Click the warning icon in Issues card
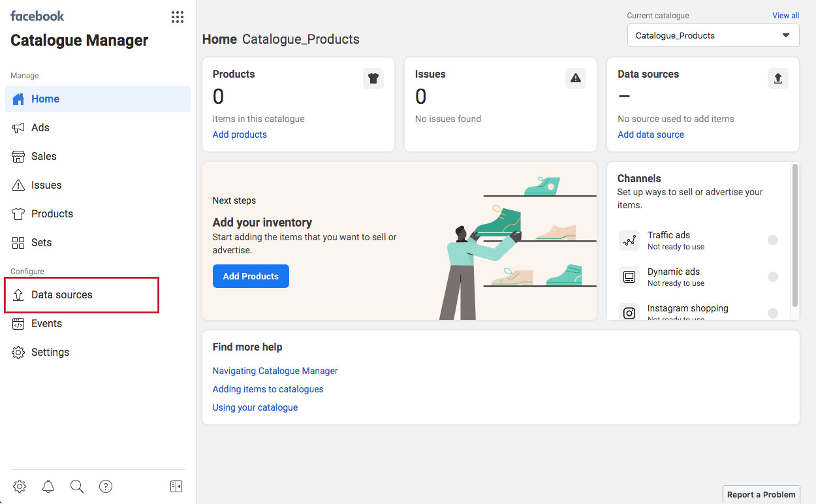Image resolution: width=816 pixels, height=504 pixels. [576, 78]
